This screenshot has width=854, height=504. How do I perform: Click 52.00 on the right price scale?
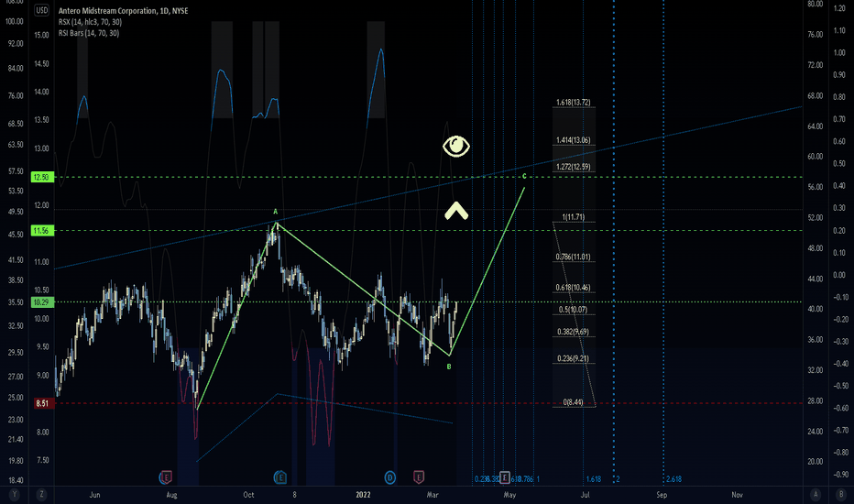816,217
